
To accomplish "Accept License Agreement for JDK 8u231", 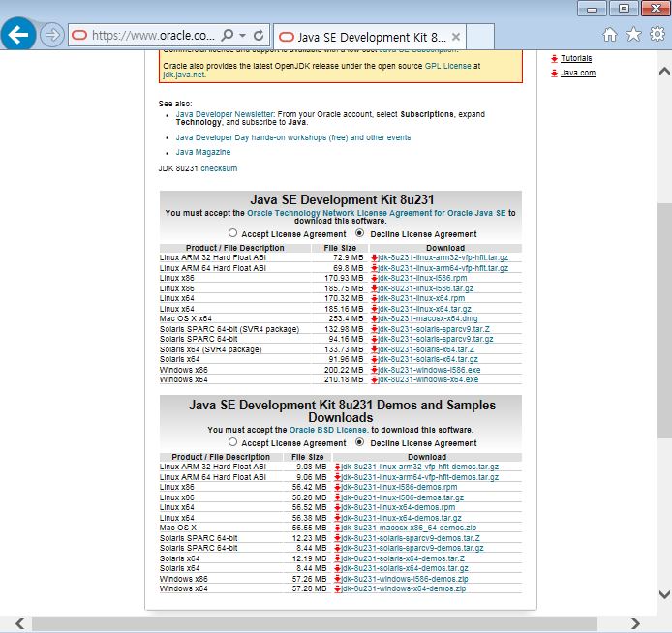I will [x=232, y=233].
